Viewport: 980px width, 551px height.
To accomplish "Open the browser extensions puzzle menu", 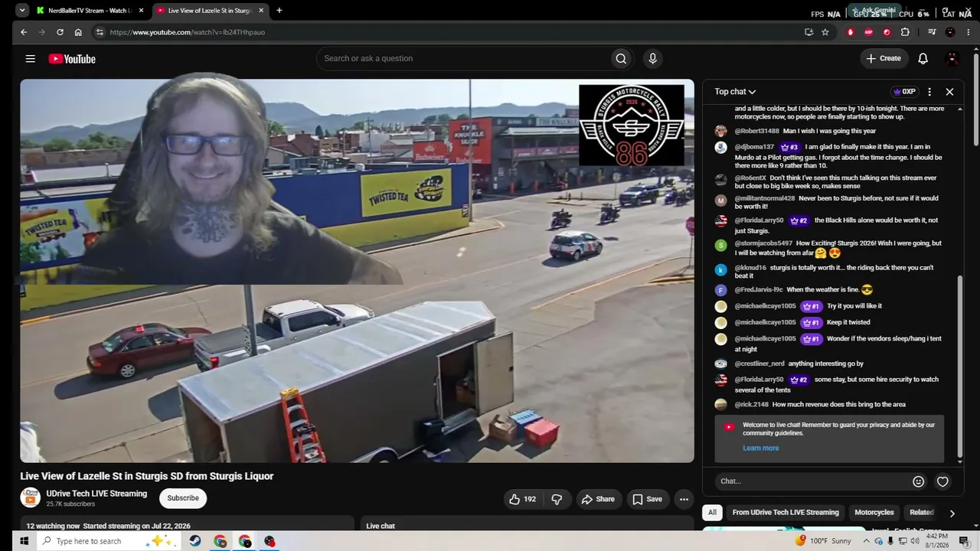I will pyautogui.click(x=905, y=32).
